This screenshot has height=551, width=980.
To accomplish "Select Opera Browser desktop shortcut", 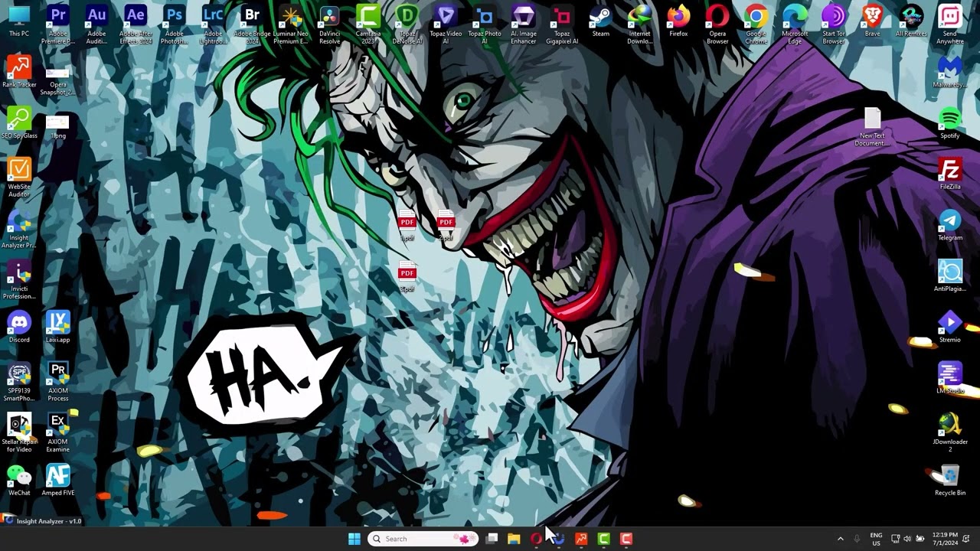I will click(x=717, y=25).
